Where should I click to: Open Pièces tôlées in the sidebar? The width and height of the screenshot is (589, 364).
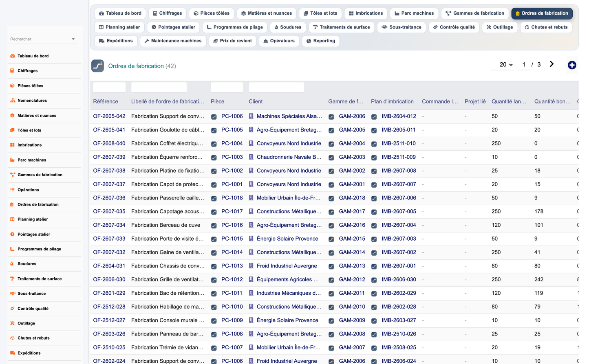[30, 86]
